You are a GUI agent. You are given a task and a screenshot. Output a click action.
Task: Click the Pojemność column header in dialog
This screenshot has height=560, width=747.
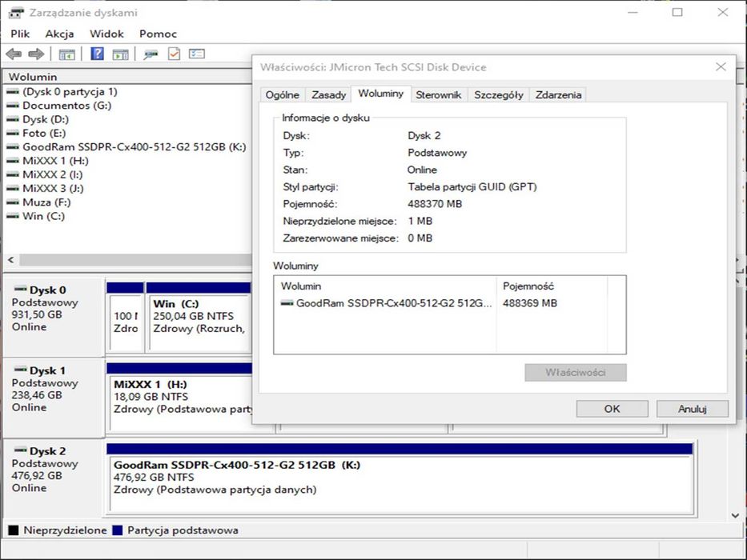click(552, 286)
